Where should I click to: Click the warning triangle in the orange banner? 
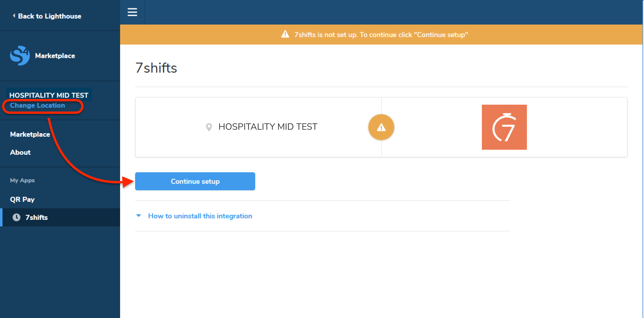tap(285, 34)
